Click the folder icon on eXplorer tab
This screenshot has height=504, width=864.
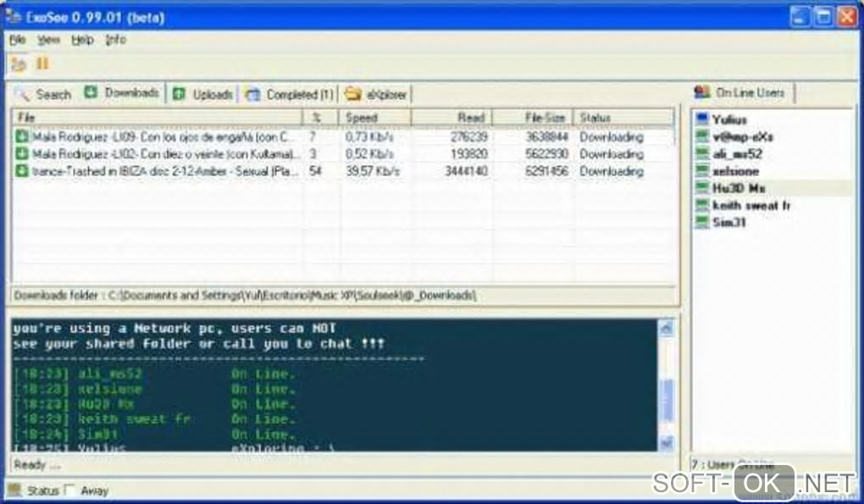(x=352, y=94)
